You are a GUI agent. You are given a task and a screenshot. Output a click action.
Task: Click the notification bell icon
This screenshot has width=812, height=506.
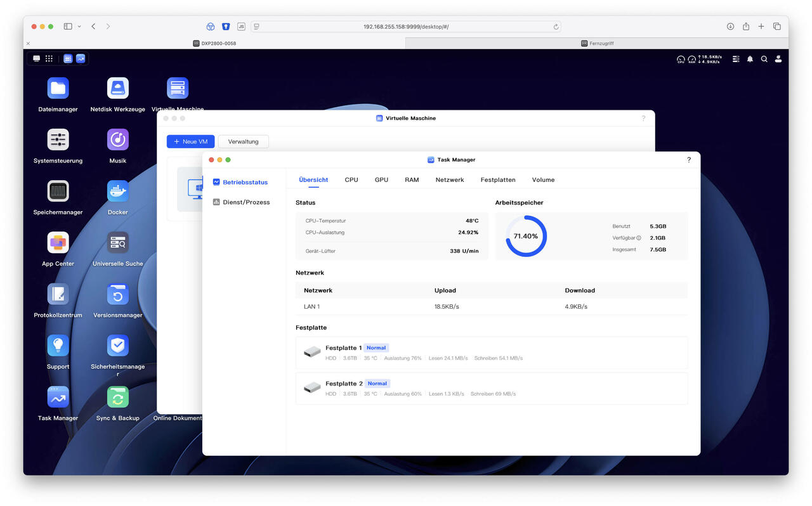pyautogui.click(x=750, y=59)
